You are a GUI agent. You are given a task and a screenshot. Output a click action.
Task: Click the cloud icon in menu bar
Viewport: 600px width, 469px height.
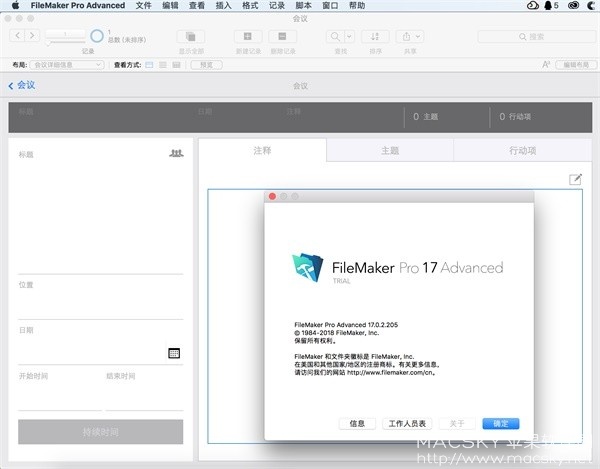533,5
